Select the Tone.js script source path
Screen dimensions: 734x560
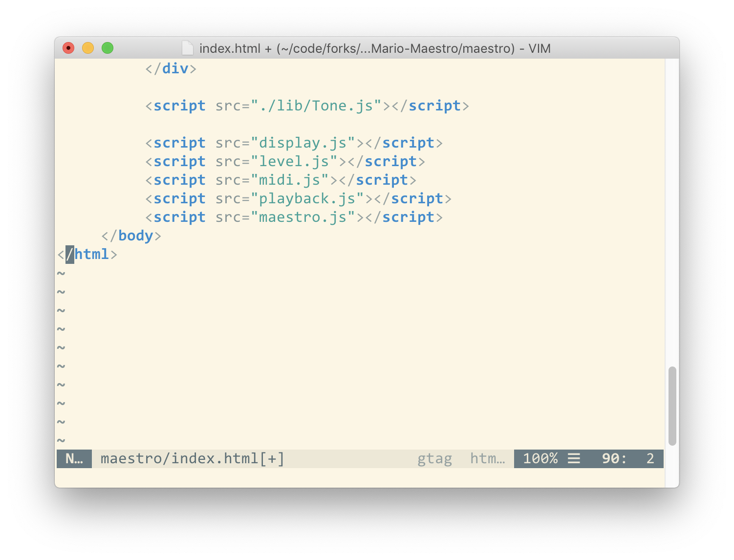(x=317, y=105)
